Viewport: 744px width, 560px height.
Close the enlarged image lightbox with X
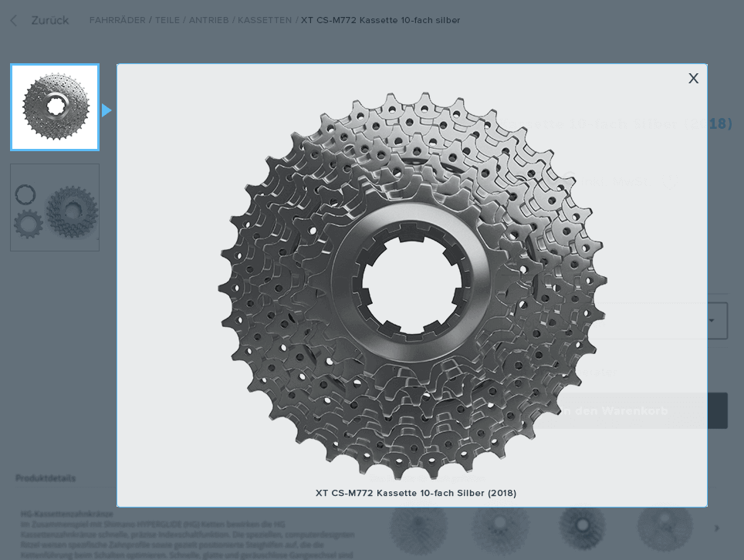pyautogui.click(x=693, y=78)
